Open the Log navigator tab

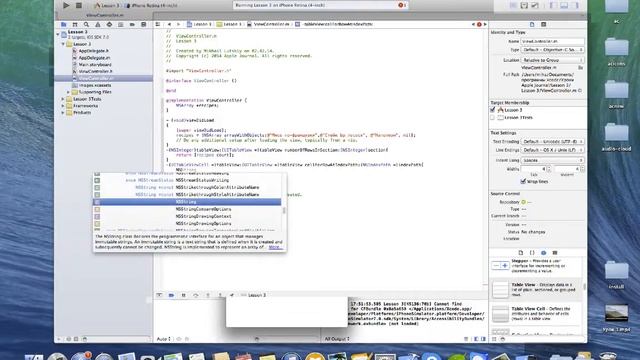144,24
